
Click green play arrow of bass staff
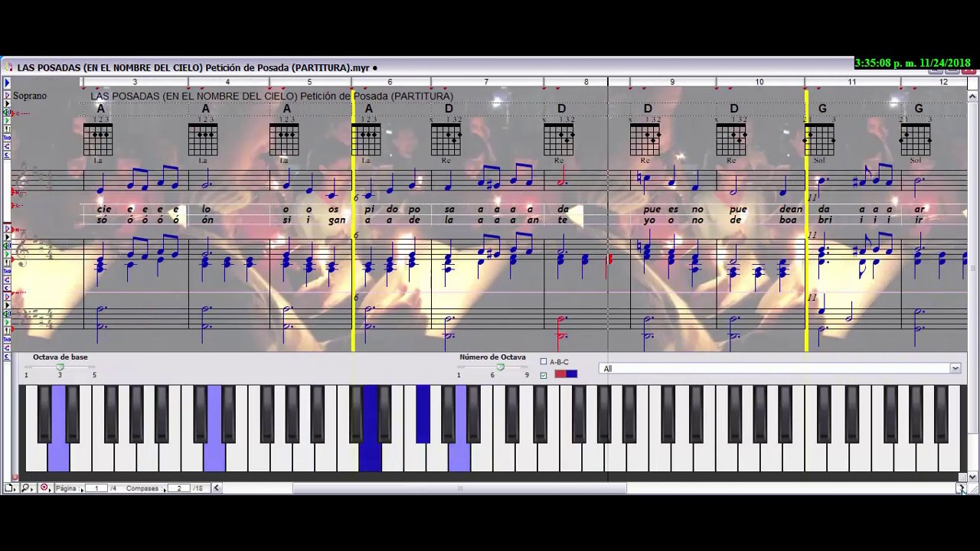pyautogui.click(x=7, y=321)
